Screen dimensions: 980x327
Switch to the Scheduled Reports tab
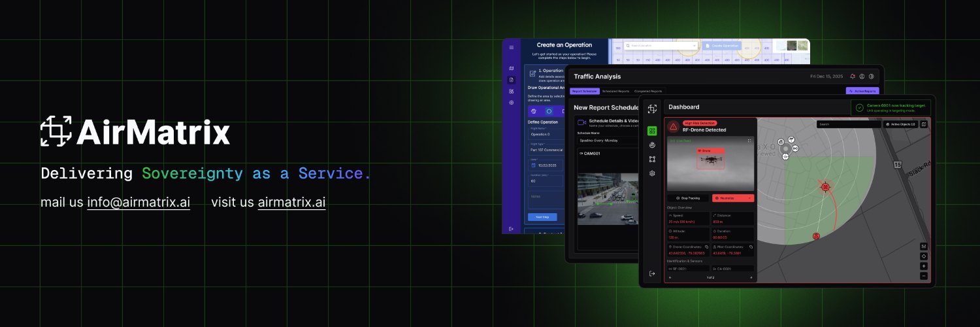[615, 91]
